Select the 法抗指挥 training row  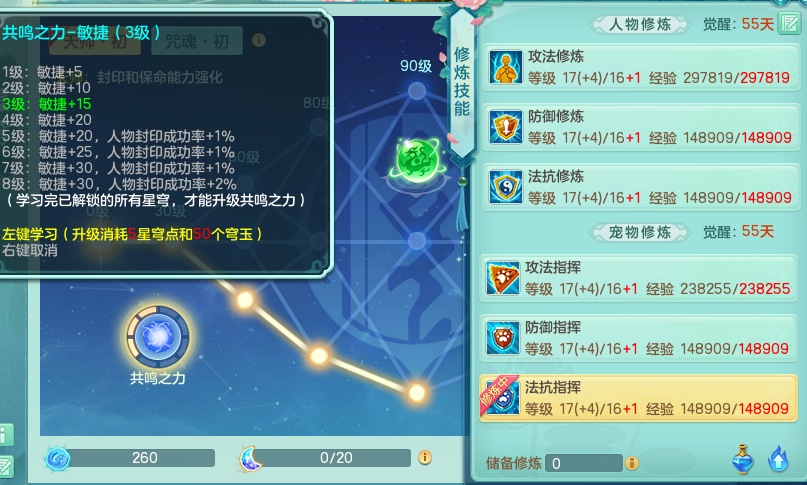pos(638,399)
